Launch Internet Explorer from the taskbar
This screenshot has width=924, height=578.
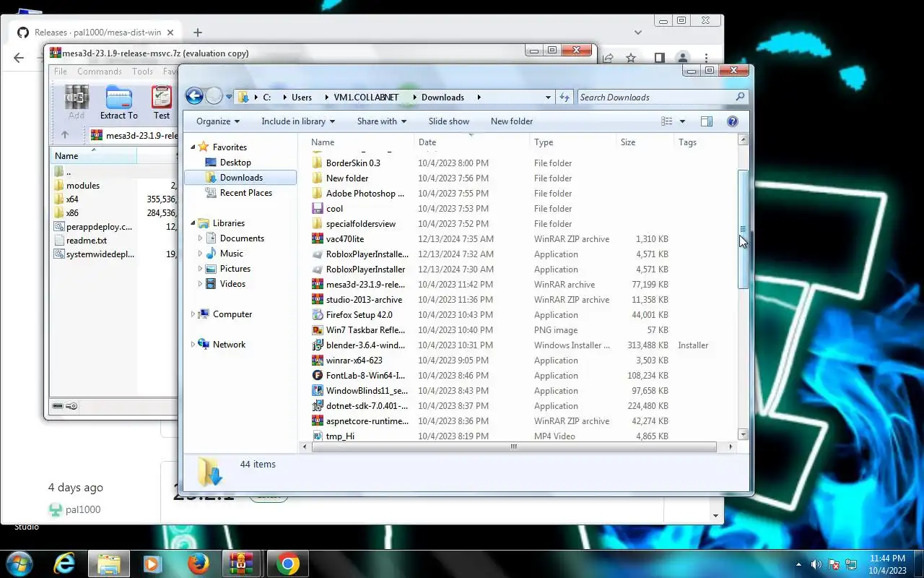pos(64,564)
